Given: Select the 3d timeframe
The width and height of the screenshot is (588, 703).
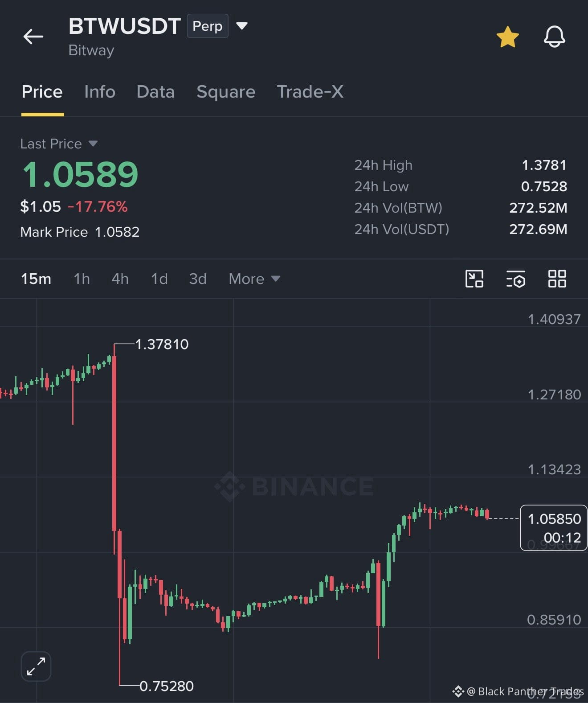Looking at the screenshot, I should tap(198, 279).
